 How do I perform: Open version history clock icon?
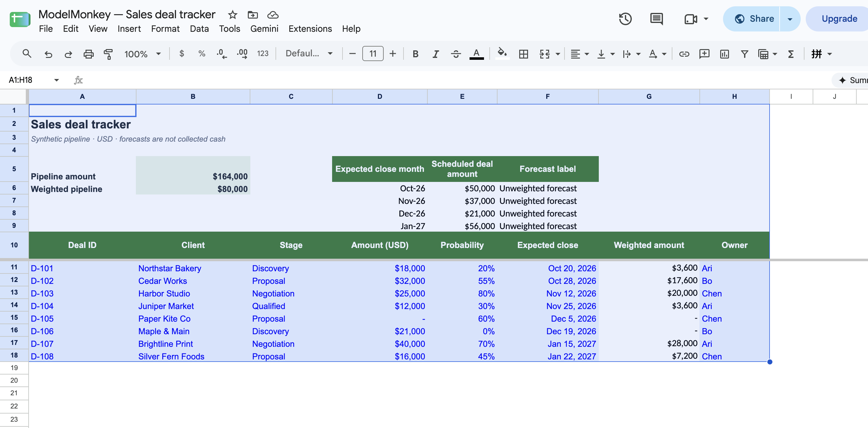(x=625, y=19)
